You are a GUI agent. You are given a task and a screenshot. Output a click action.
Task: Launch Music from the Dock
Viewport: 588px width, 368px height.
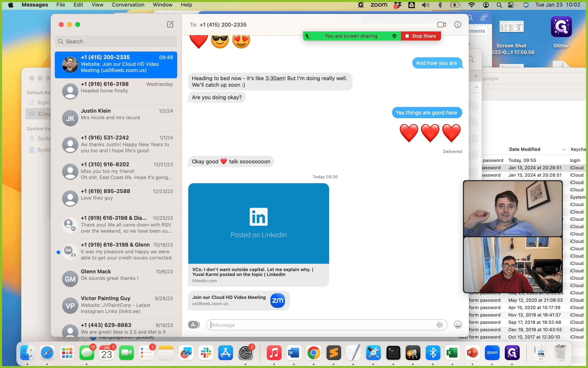point(274,353)
